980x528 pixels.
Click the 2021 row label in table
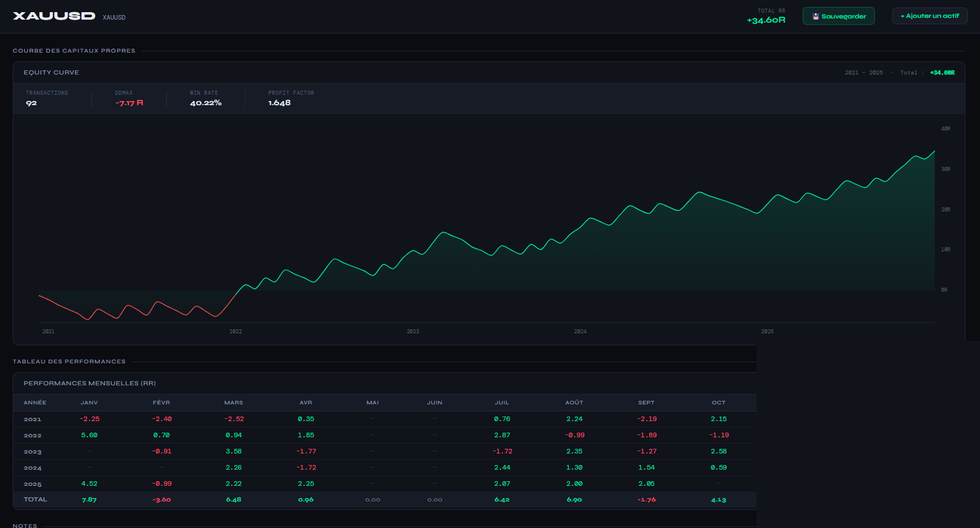[x=32, y=419]
